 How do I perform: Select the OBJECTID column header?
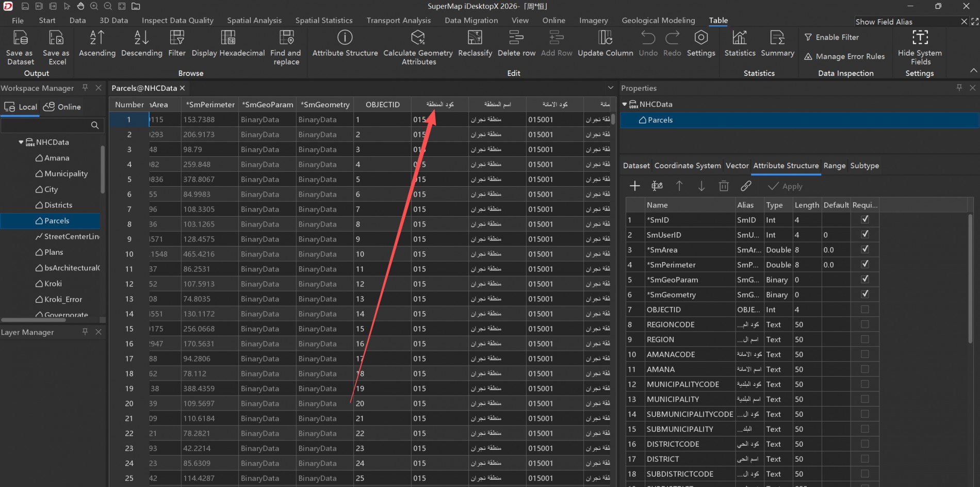point(383,104)
